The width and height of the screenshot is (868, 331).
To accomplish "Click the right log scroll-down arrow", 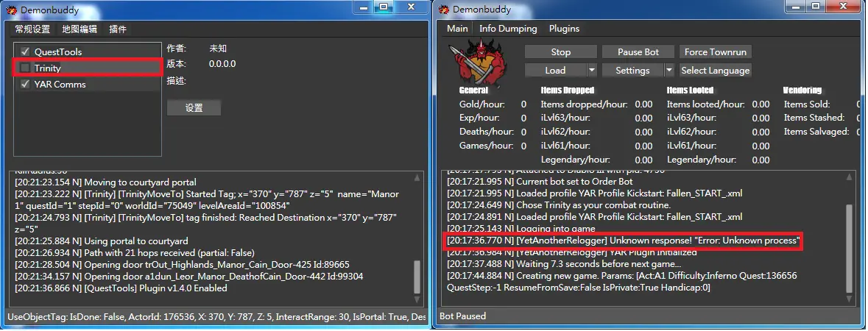I will pos(850,299).
